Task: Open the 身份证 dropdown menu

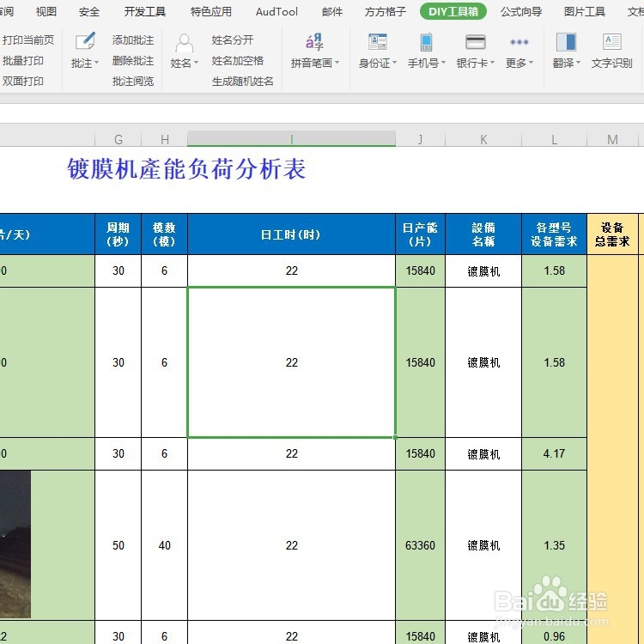Action: point(394,63)
